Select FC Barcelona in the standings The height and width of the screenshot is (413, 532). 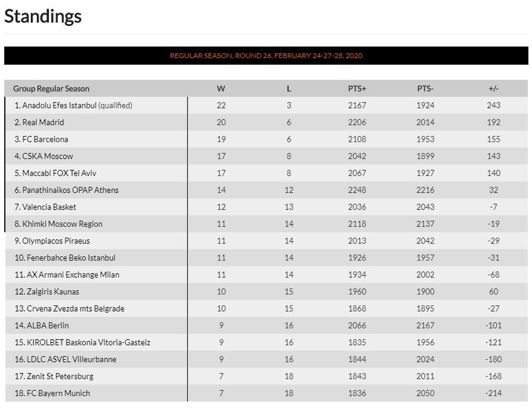[x=45, y=139]
